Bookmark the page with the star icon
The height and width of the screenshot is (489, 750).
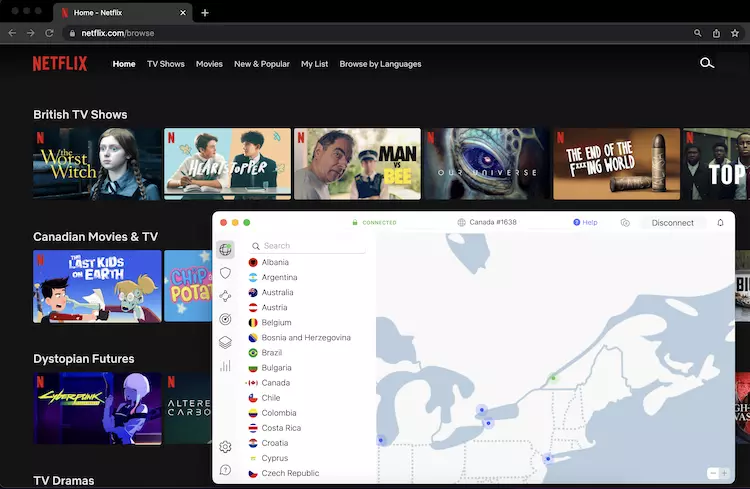tap(735, 33)
